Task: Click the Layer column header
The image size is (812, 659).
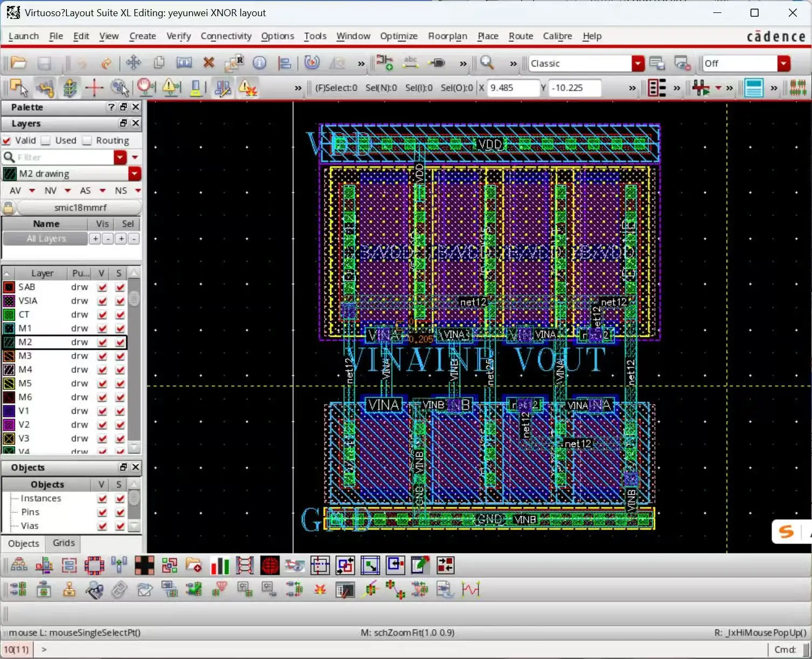Action: pos(42,273)
